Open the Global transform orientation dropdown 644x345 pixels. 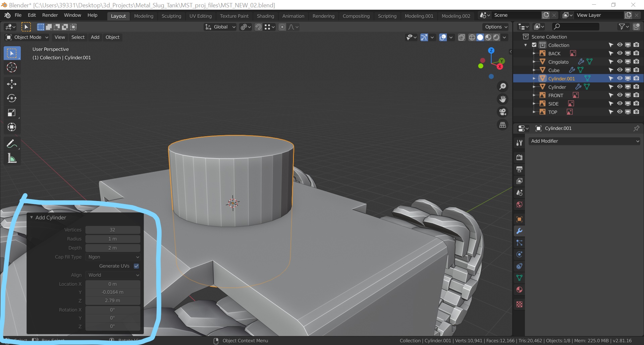pyautogui.click(x=220, y=27)
